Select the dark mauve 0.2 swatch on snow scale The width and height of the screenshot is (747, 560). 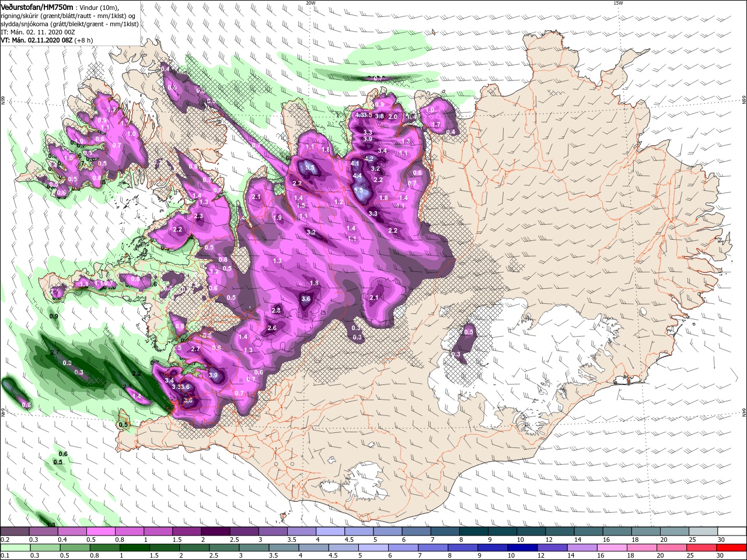(15, 531)
